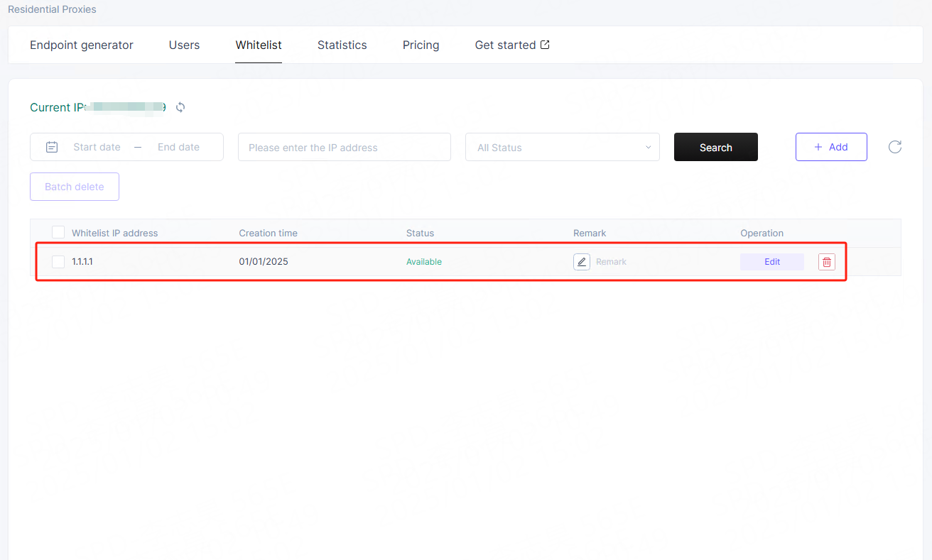Click the black Search button
Viewport: 932px width, 560px height.
click(x=716, y=147)
